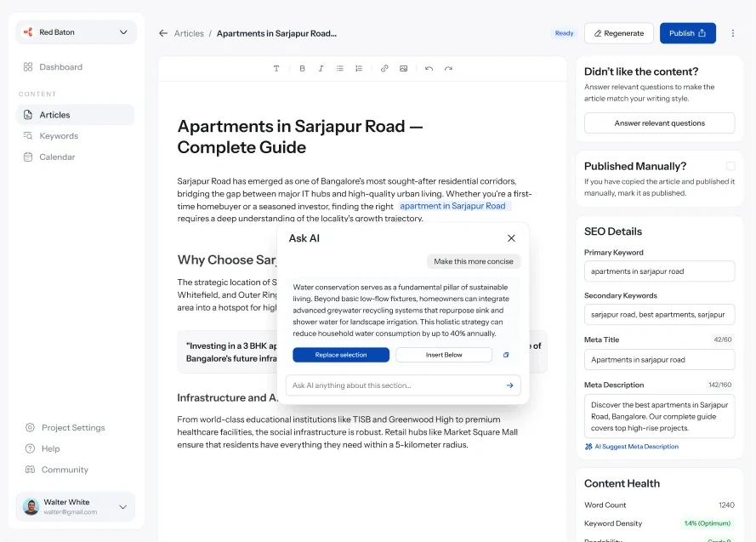756x542 pixels.
Task: Click Insert Below button
Action: tap(444, 355)
